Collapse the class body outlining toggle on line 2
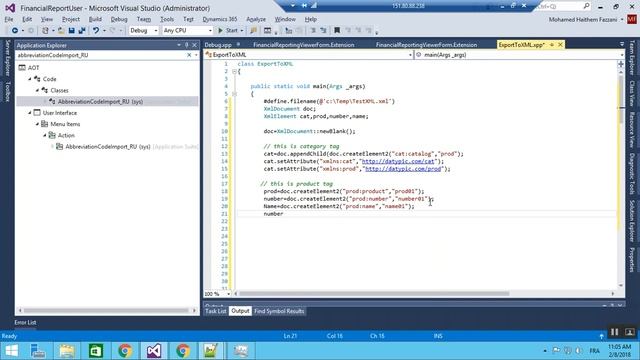The height and width of the screenshot is (360, 640). pos(234,71)
